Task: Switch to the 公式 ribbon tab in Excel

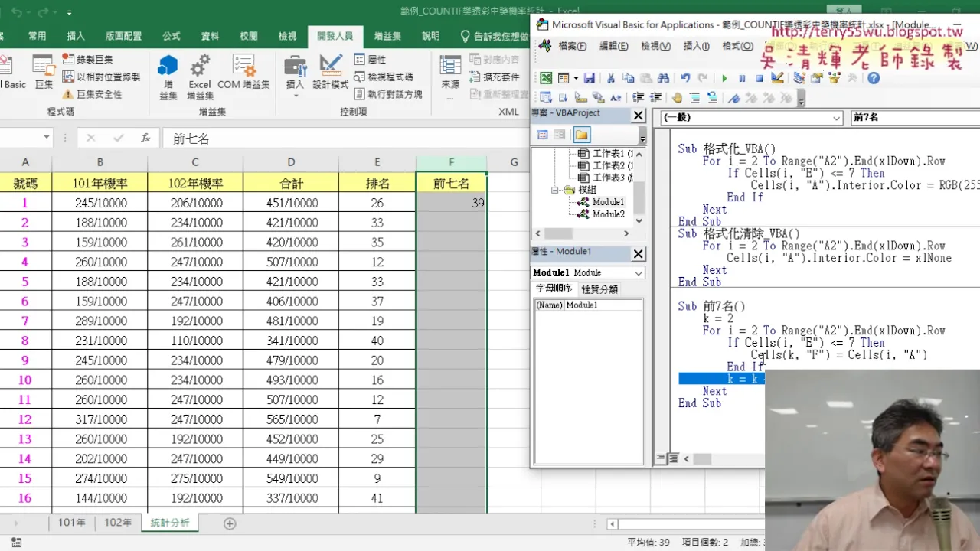Action: pos(171,36)
